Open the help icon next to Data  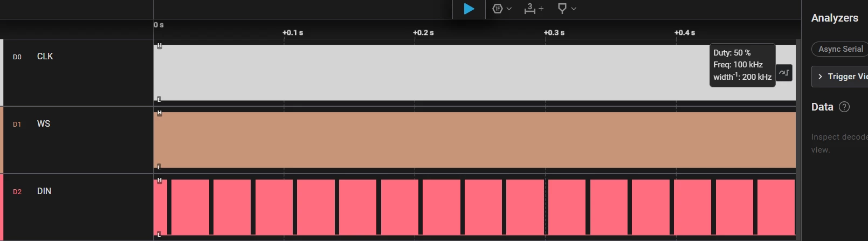click(844, 107)
